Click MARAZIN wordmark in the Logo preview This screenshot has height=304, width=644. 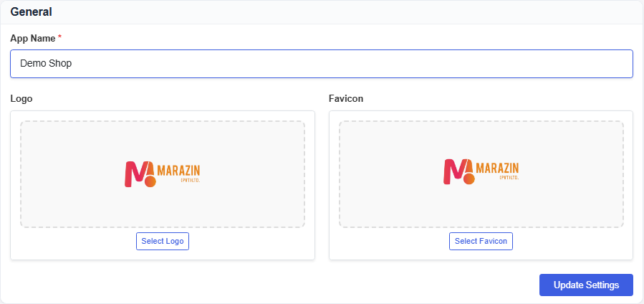pyautogui.click(x=178, y=171)
